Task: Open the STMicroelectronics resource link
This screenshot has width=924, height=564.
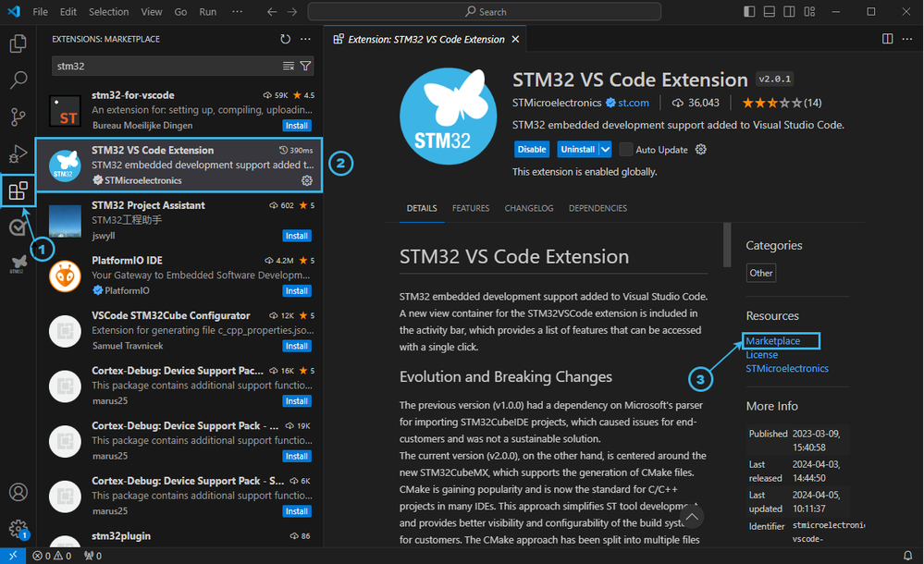Action: tap(787, 368)
